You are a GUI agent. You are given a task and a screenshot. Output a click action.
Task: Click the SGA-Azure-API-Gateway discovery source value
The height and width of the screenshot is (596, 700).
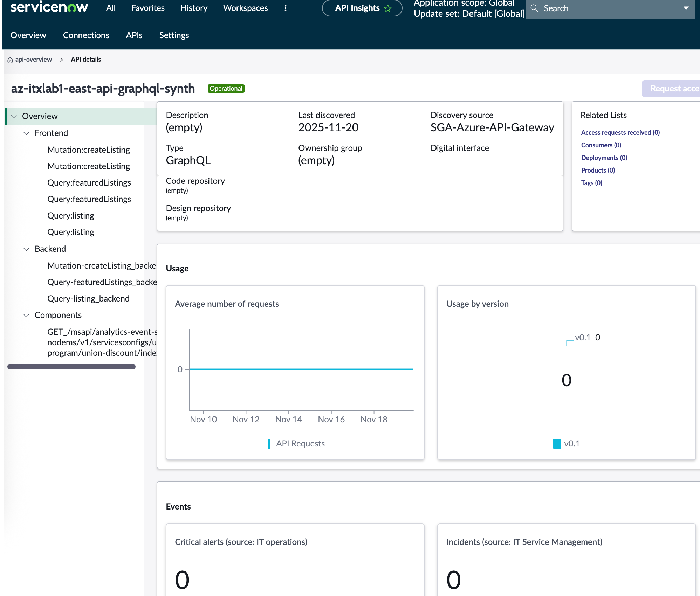click(492, 127)
